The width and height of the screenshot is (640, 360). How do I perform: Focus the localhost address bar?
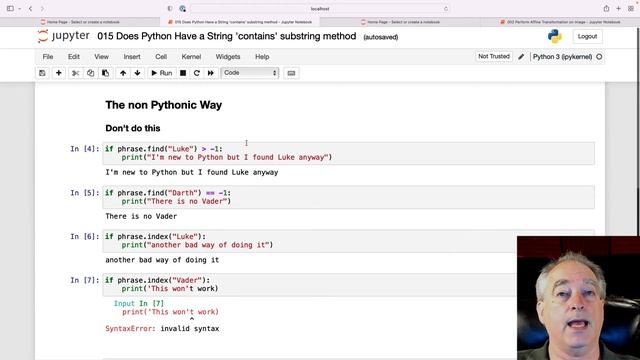[320, 9]
